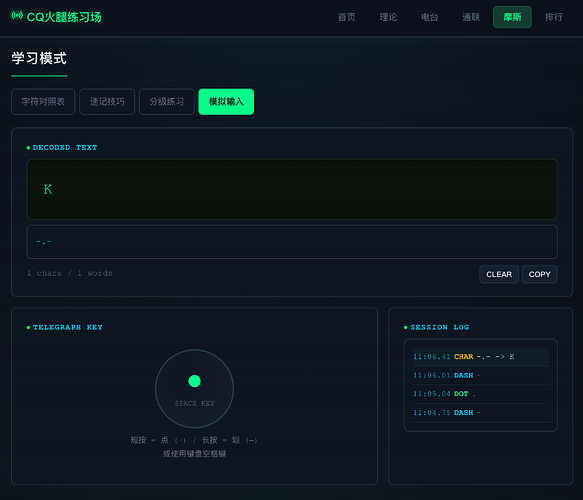Go to the 理论 page
The image size is (583, 500).
pyautogui.click(x=388, y=17)
